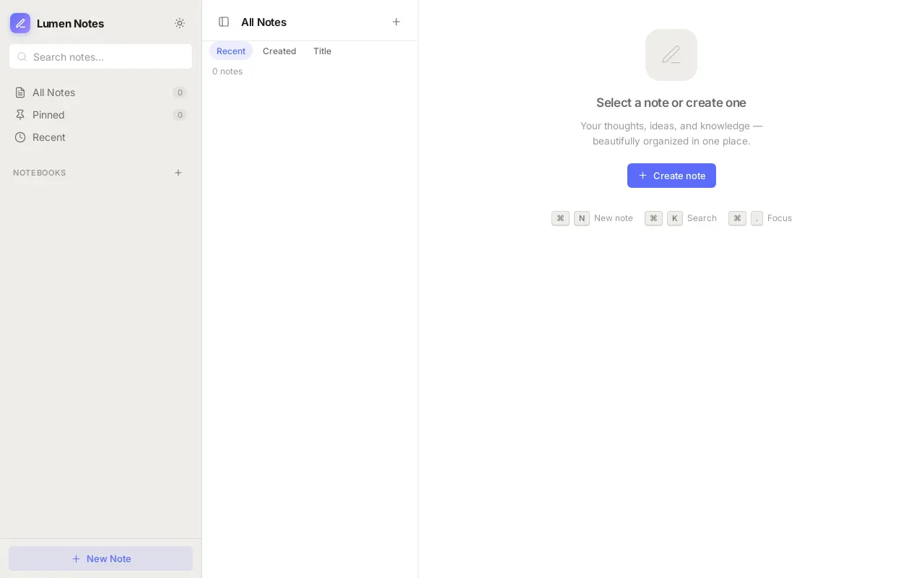The height and width of the screenshot is (578, 924).
Task: Sort notes by Created tab
Action: pyautogui.click(x=279, y=51)
